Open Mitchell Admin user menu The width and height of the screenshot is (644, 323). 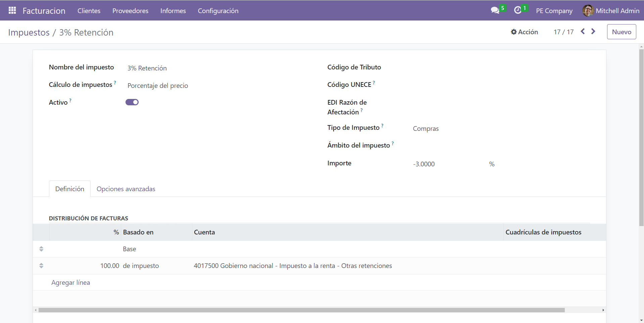pyautogui.click(x=611, y=11)
